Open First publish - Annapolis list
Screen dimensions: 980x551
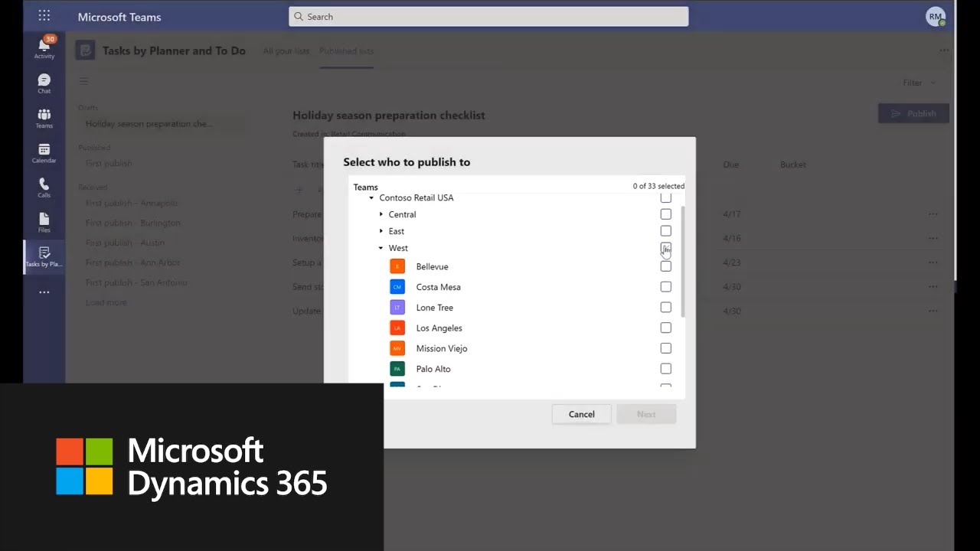(x=132, y=203)
